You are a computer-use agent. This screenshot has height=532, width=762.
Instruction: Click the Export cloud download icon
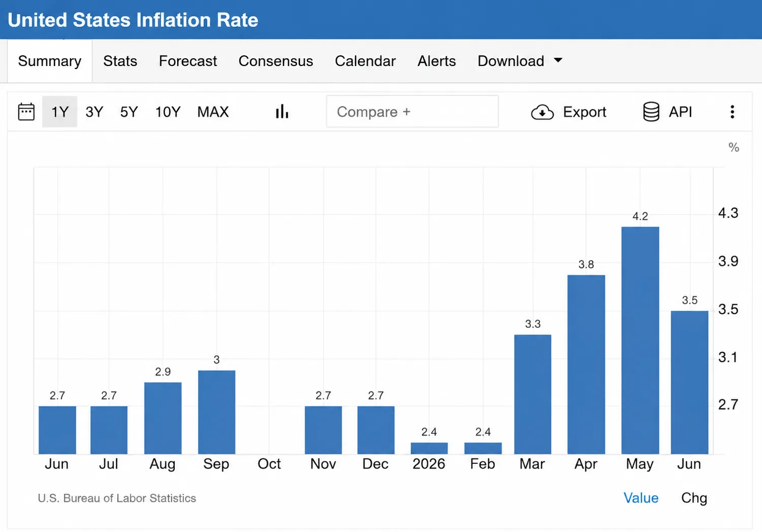(542, 112)
